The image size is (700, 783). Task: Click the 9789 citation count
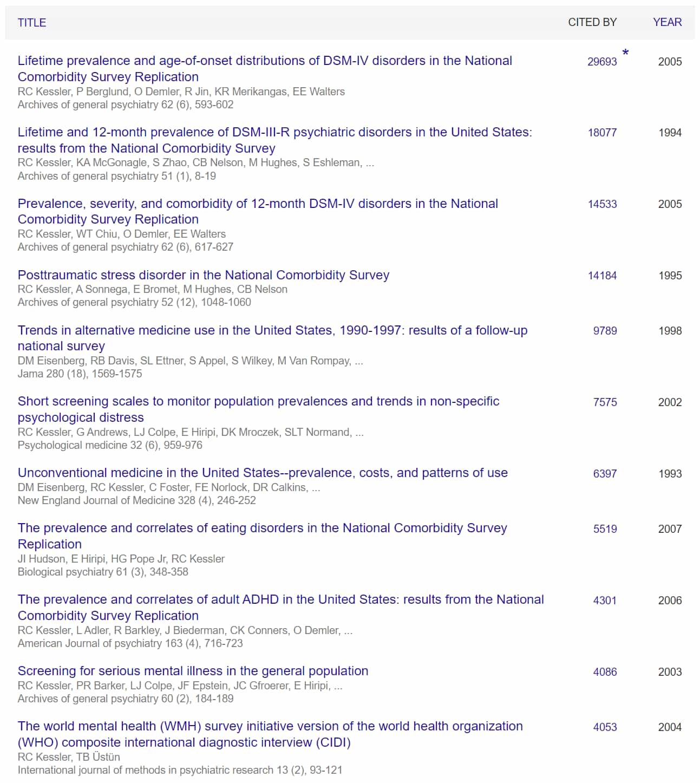coord(605,330)
